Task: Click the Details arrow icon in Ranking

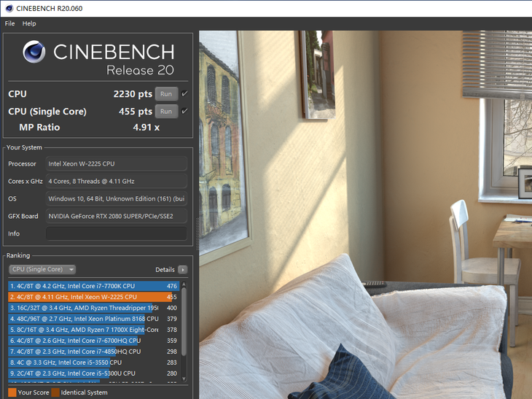Action: pos(182,270)
